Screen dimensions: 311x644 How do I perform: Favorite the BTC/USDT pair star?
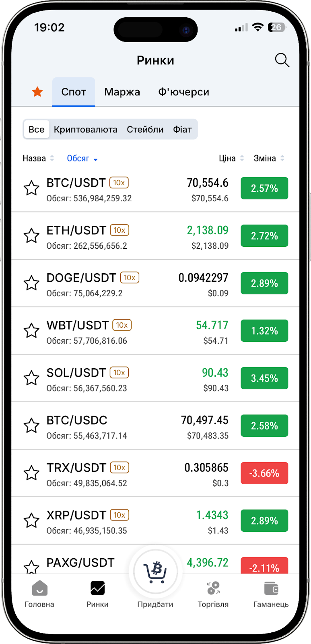[x=31, y=188]
